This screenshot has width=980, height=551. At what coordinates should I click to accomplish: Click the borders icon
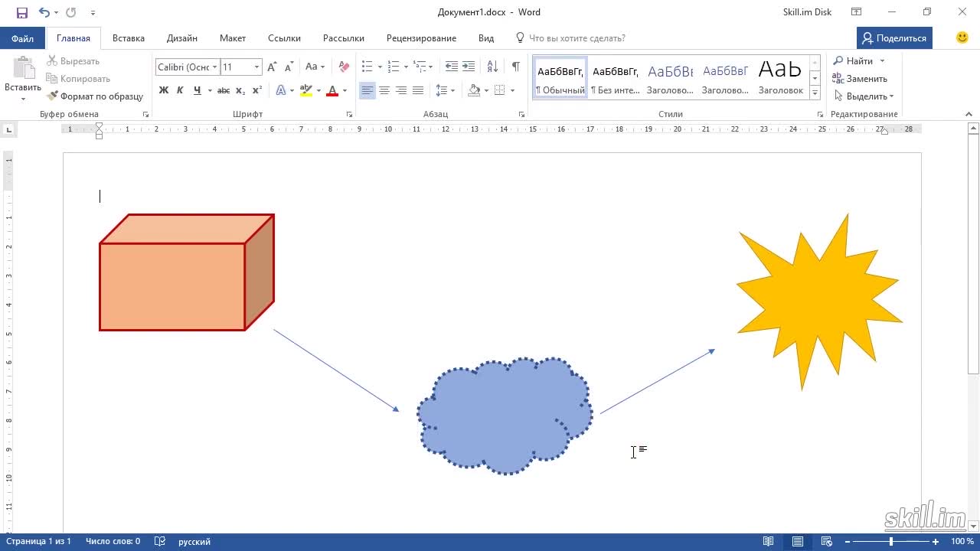click(x=500, y=90)
